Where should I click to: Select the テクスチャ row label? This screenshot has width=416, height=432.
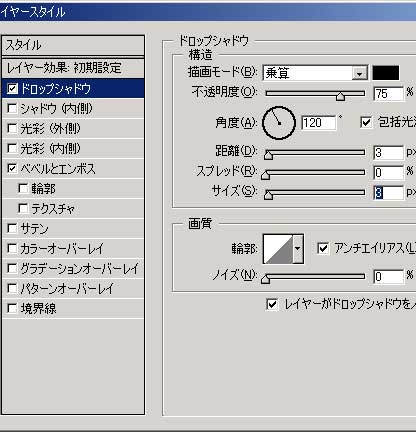tap(53, 209)
